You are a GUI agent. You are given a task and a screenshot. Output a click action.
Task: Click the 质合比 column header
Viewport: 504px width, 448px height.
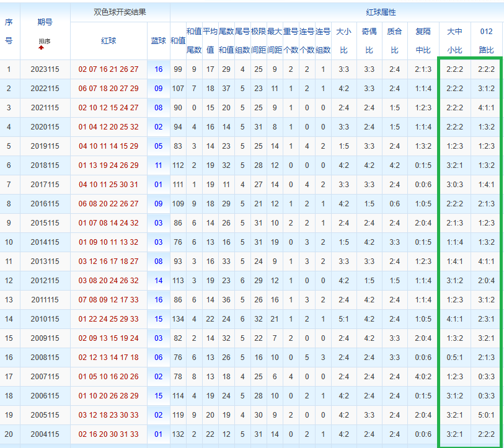coord(395,40)
